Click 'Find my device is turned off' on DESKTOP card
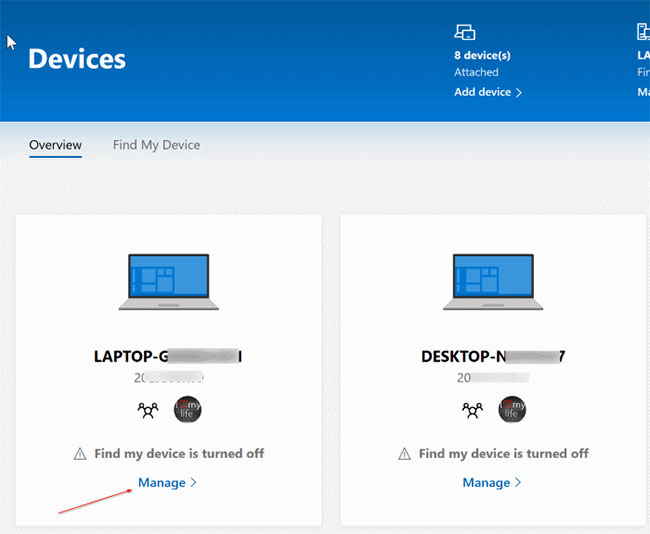 click(504, 454)
